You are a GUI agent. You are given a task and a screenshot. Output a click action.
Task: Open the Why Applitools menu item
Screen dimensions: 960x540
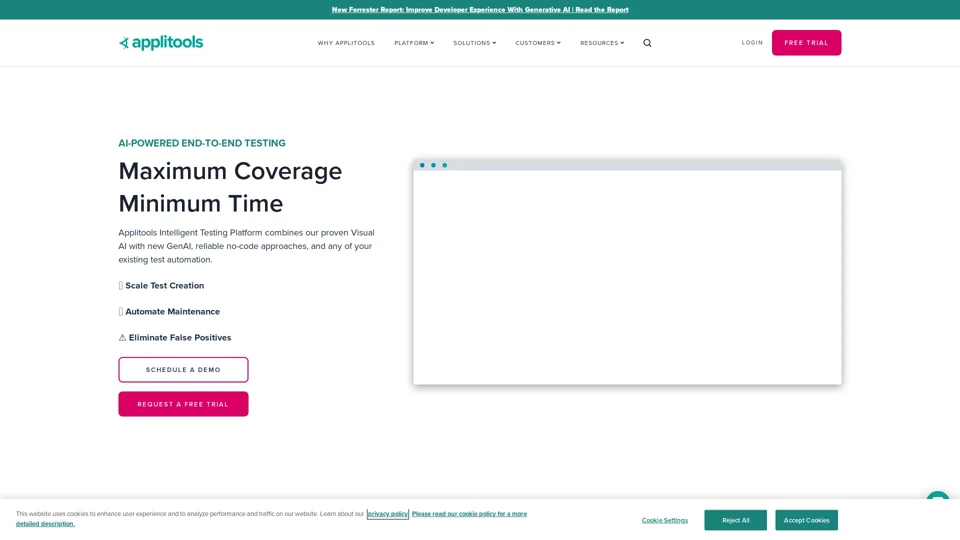346,43
